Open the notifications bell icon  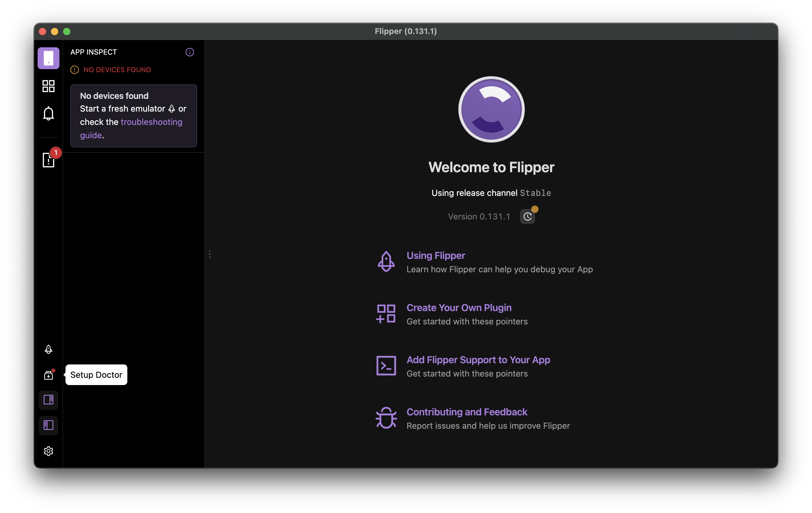[x=48, y=113]
